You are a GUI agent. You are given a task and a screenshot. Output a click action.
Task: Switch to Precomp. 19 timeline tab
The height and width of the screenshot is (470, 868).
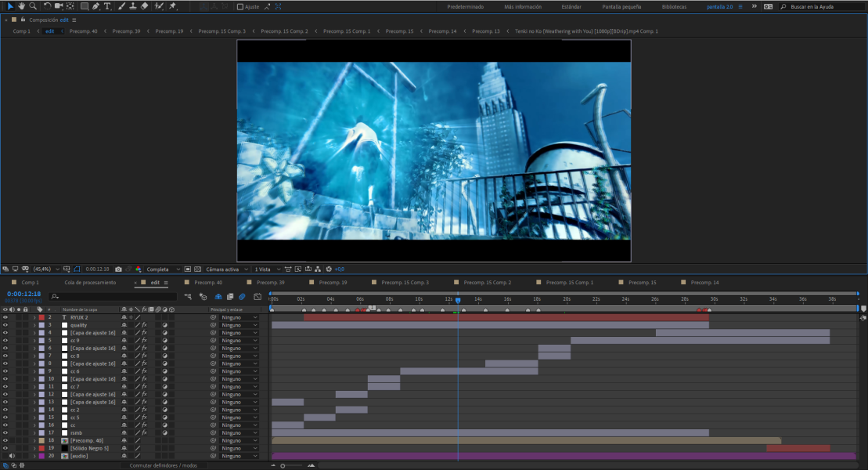click(333, 283)
